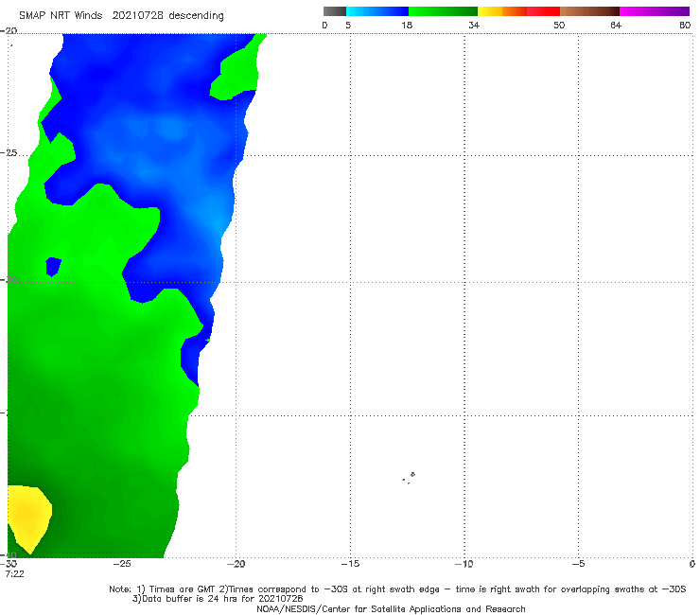Click the color bar tick label "80"
Viewport: 700px width, 615px height.
click(x=685, y=25)
